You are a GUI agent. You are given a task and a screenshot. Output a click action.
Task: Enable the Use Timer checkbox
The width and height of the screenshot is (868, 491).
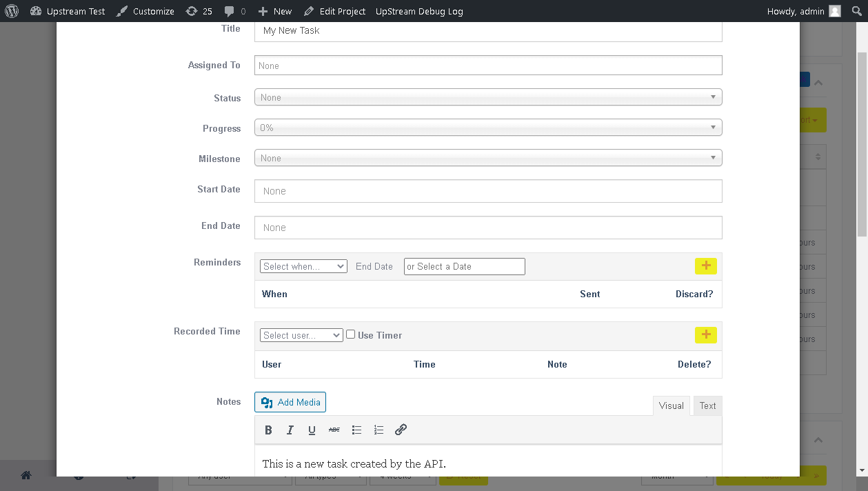pyautogui.click(x=350, y=334)
